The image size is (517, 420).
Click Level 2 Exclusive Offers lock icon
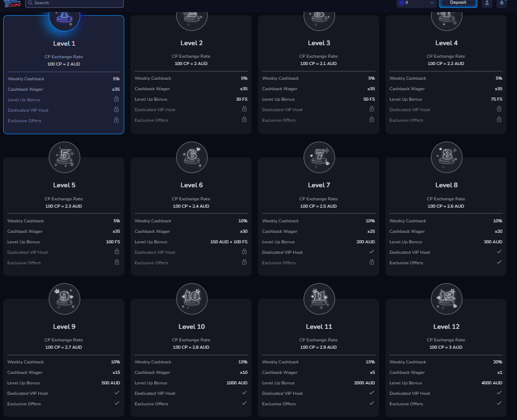pyautogui.click(x=244, y=120)
